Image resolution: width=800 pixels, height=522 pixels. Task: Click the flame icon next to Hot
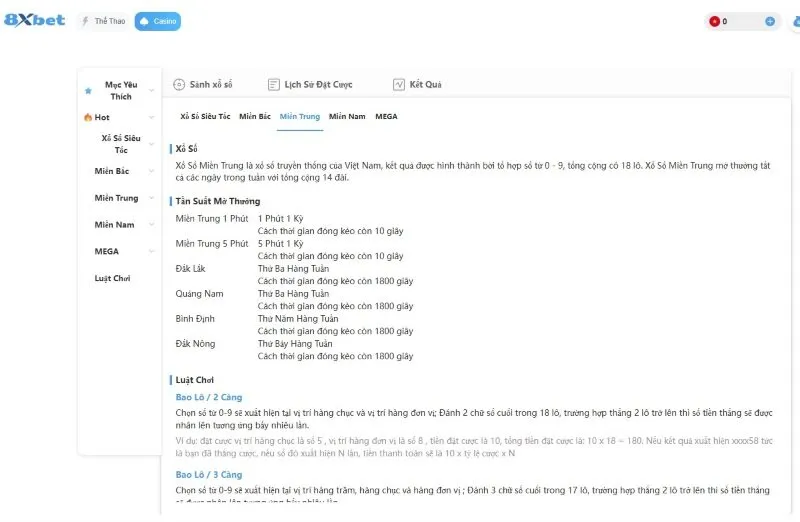coord(88,117)
